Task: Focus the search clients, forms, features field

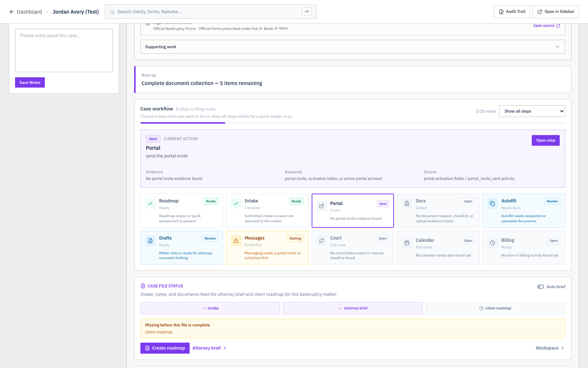Action: click(211, 12)
